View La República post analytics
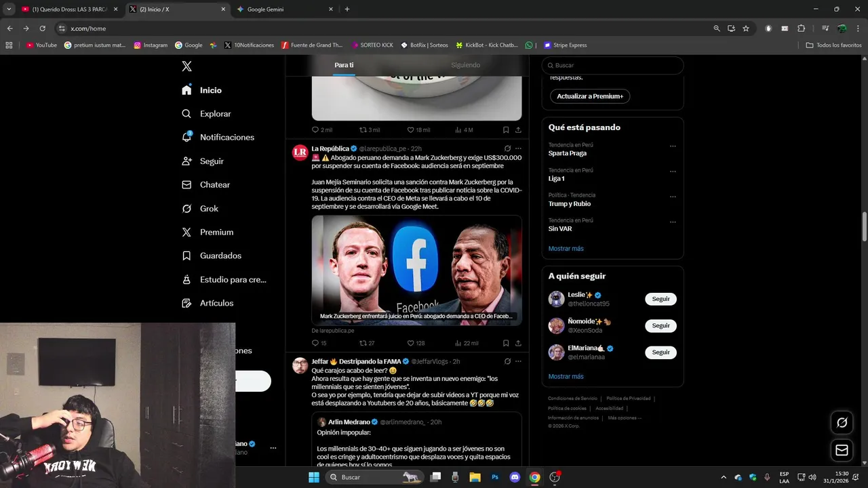 click(467, 343)
